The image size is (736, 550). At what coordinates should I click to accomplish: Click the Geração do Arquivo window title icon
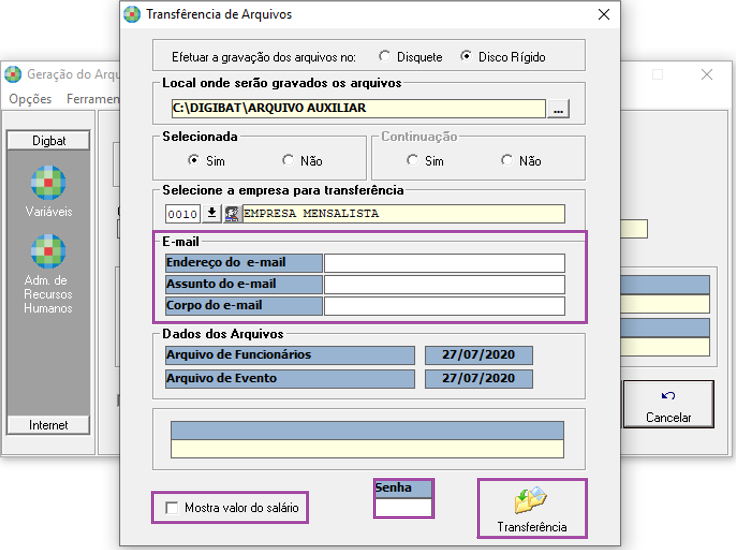pyautogui.click(x=13, y=74)
